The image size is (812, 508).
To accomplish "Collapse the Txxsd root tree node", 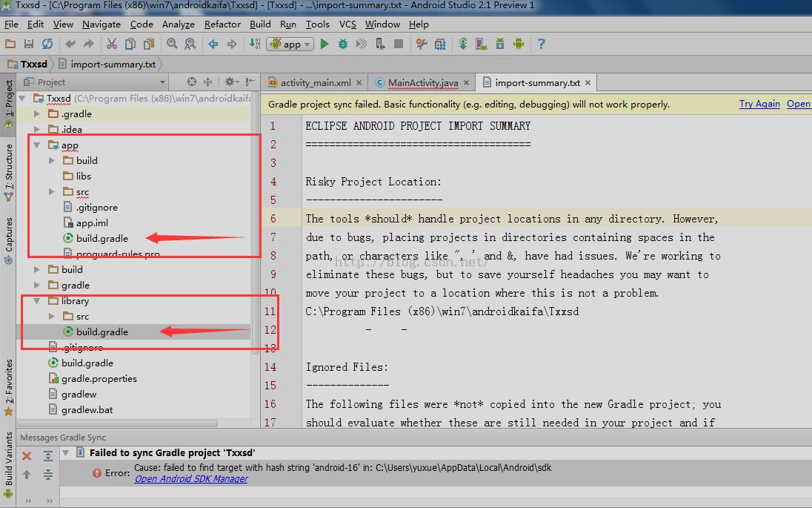I will pos(22,98).
